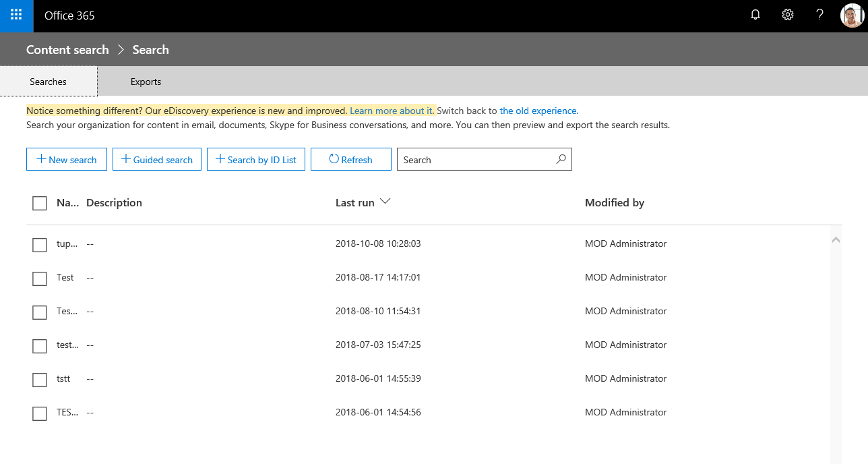The height and width of the screenshot is (464, 868).
Task: Click the Search breadcrumb item
Action: coord(150,50)
